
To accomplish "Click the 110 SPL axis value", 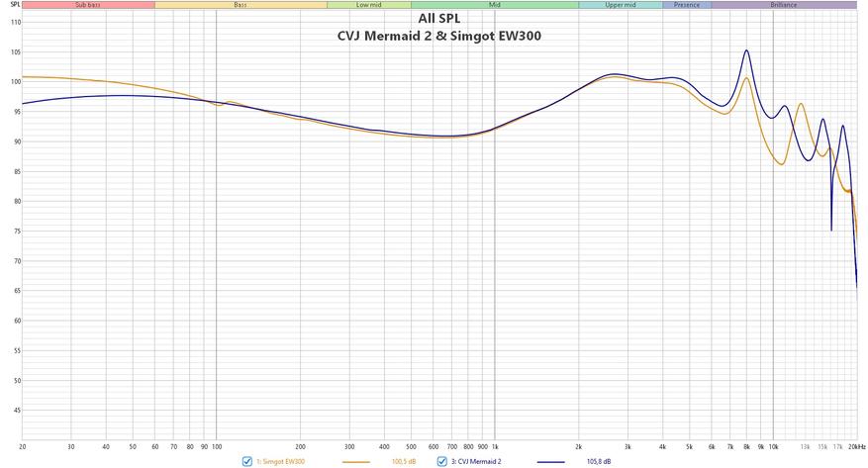I will coord(16,23).
